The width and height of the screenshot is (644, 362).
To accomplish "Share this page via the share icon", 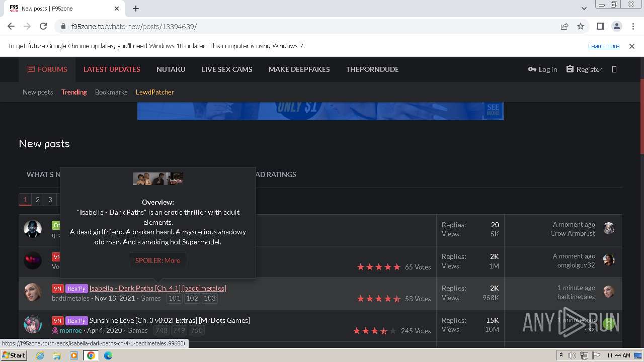I will pyautogui.click(x=565, y=26).
